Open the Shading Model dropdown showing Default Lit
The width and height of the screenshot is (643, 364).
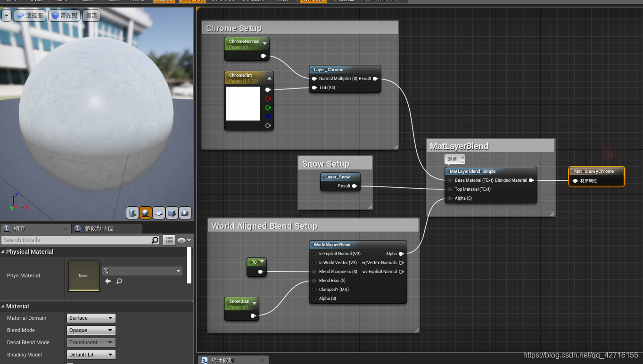coord(91,354)
